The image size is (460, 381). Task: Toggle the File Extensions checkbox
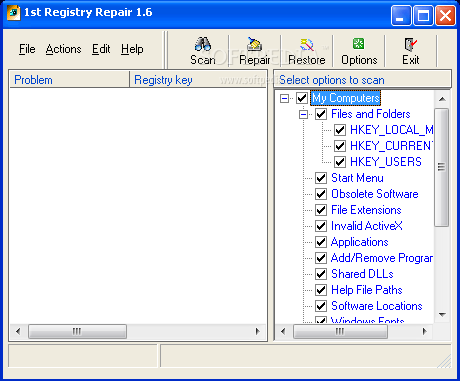(321, 210)
